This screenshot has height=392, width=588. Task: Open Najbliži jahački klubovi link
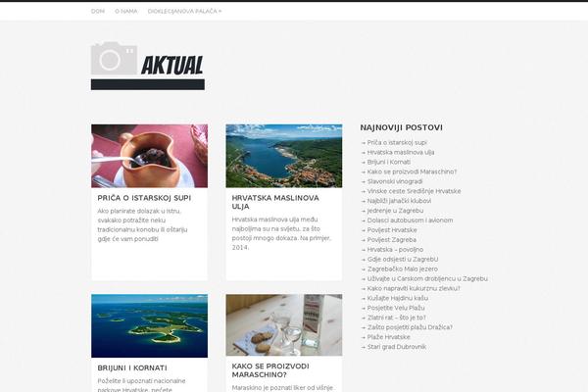[x=399, y=201]
